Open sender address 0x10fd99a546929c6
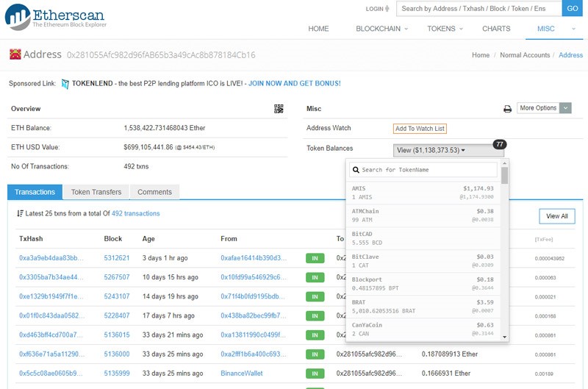Screen dimensions: 588x389 coord(253,277)
